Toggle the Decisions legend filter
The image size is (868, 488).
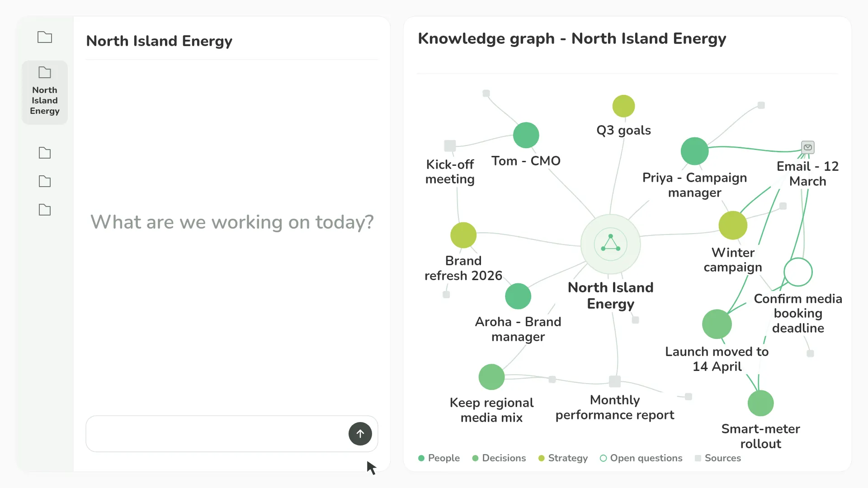point(499,458)
